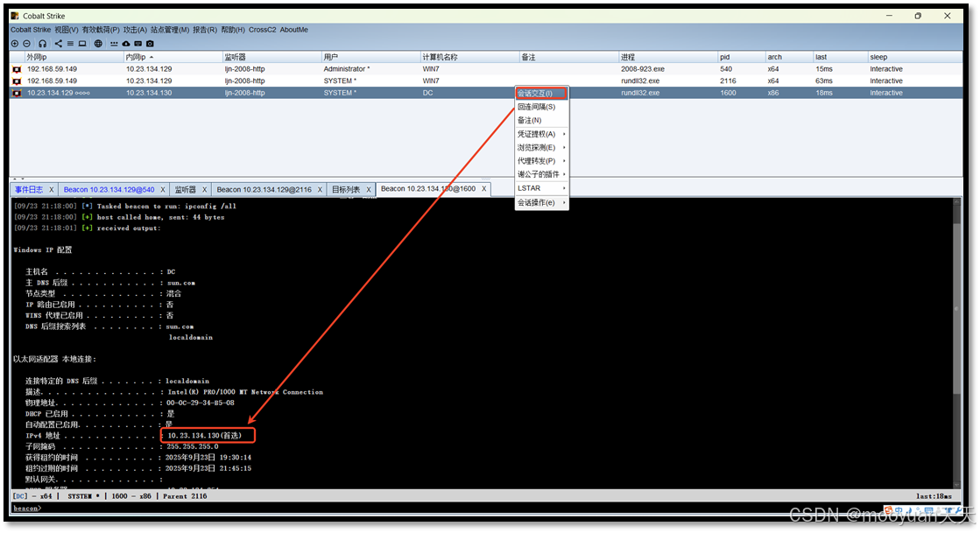Open the 攻击(A) menu
Image resolution: width=980 pixels, height=533 pixels.
(135, 30)
